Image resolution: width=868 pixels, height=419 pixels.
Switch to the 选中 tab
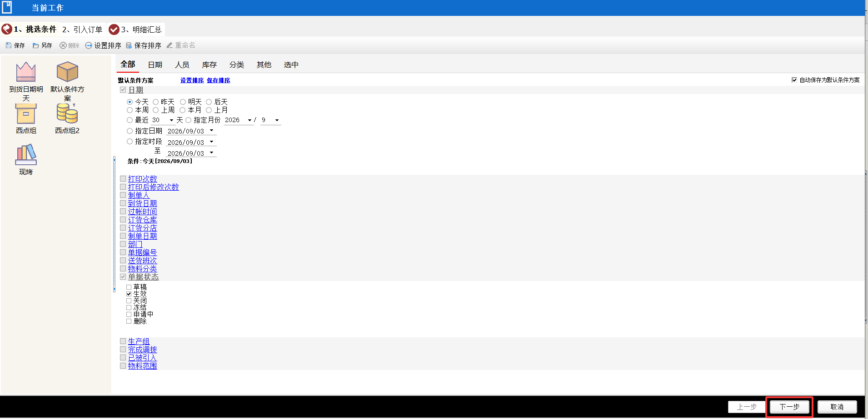(x=291, y=65)
